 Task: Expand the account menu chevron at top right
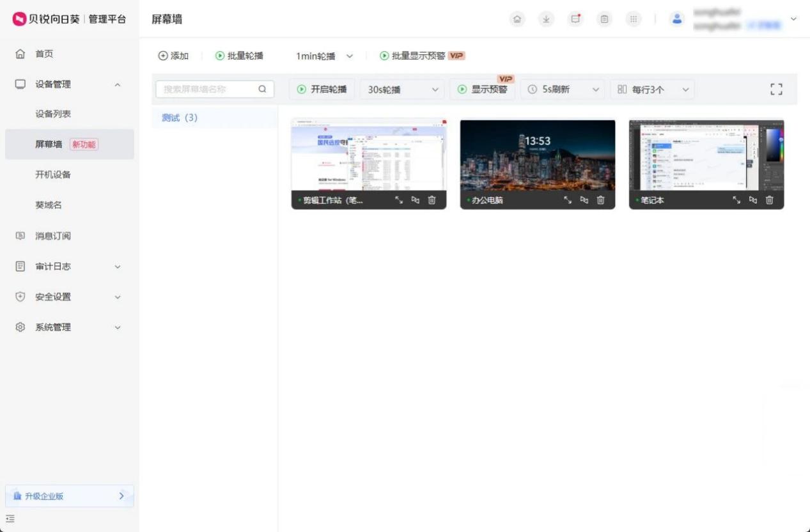point(793,19)
